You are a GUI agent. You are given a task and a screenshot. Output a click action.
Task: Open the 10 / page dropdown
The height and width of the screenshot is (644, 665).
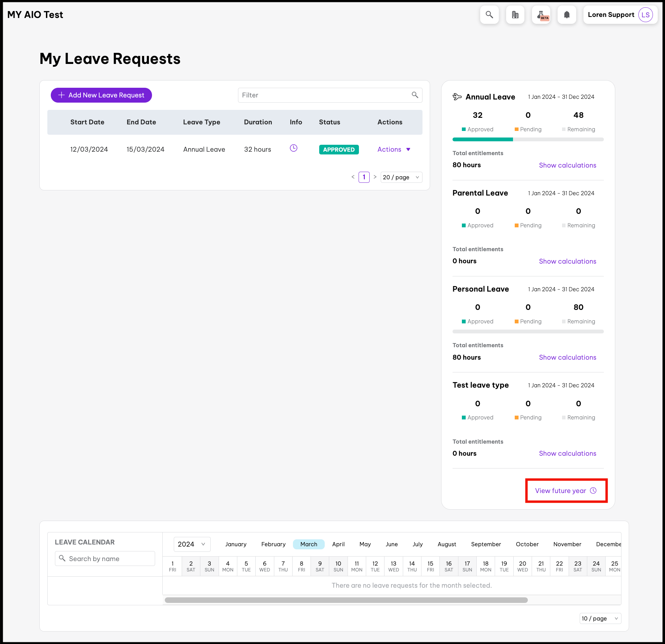[x=600, y=618]
